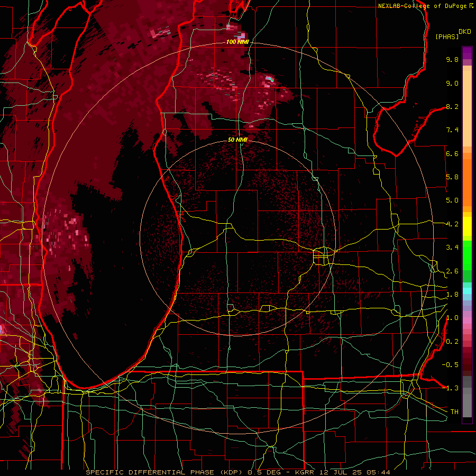This screenshot has width=476, height=476.
Task: Click the cyan band on the color scale
Action: [467, 291]
